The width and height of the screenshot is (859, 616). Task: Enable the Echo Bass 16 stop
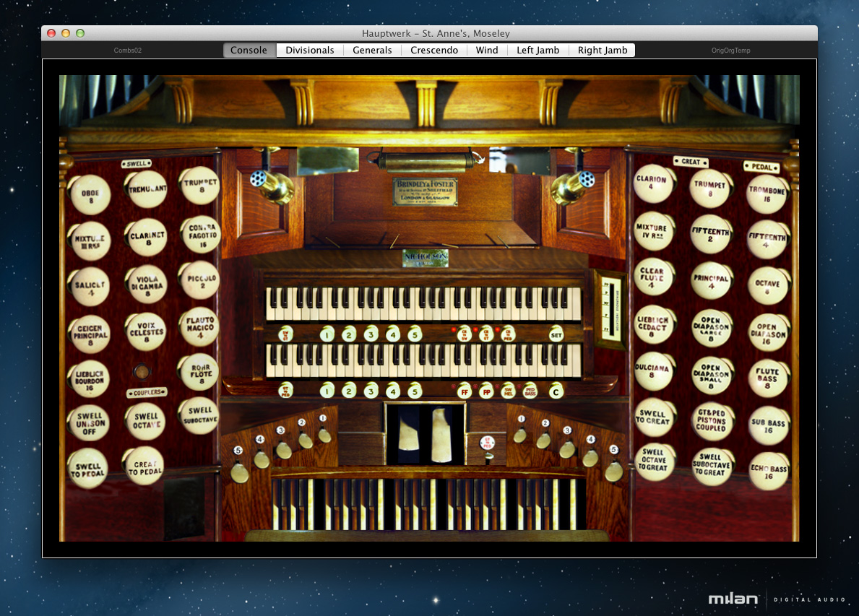tap(769, 471)
